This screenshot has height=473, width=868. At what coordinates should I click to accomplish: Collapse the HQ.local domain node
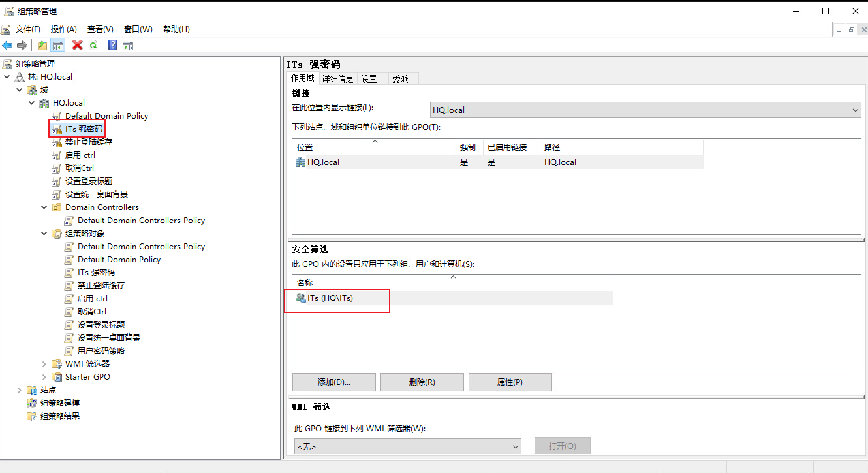(x=31, y=103)
